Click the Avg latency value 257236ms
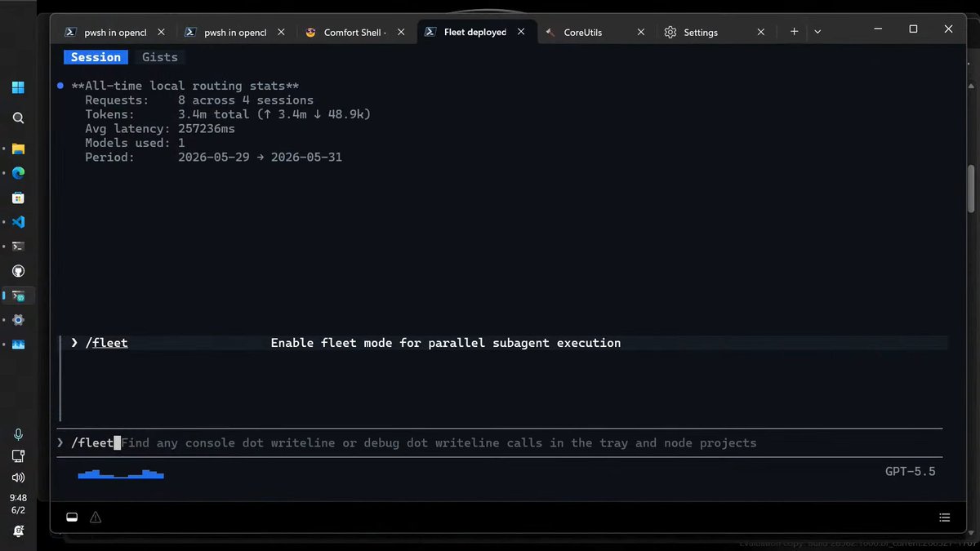 point(207,128)
